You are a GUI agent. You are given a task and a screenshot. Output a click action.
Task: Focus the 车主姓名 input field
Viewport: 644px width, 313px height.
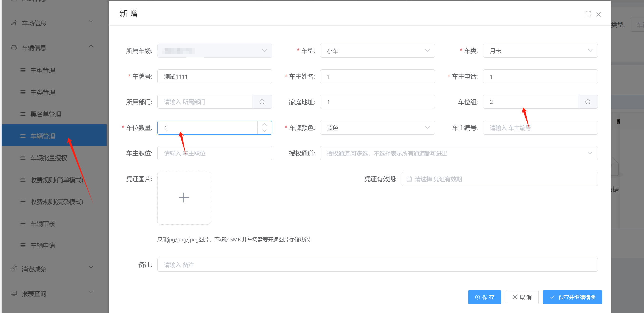pyautogui.click(x=377, y=76)
